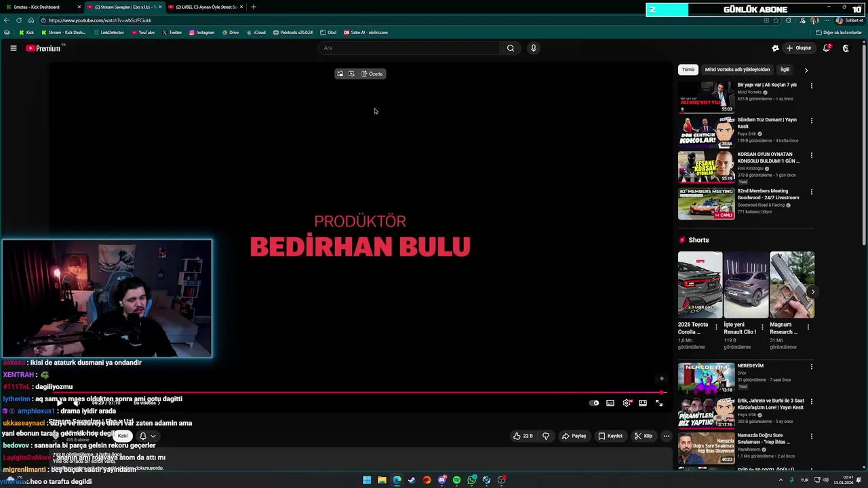Open the Stream - Kick Dash bookmark

64,33
